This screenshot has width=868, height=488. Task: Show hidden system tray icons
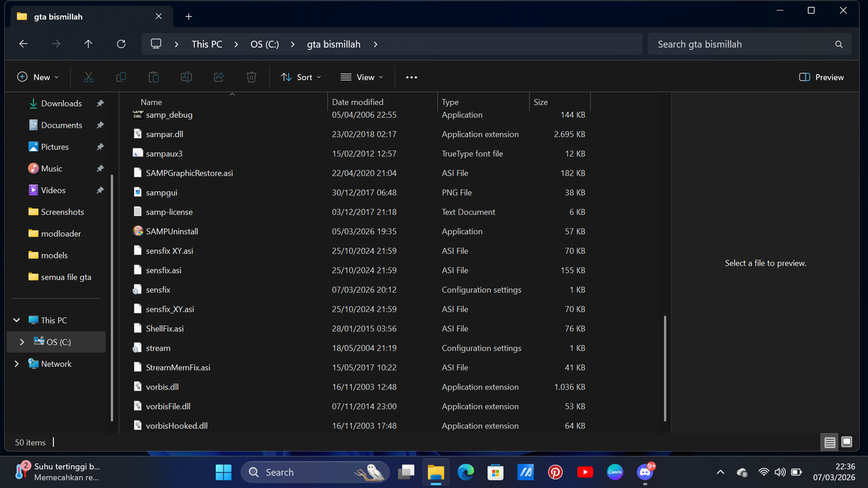(x=720, y=472)
